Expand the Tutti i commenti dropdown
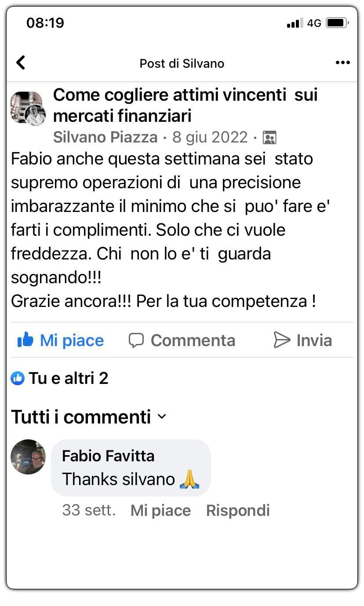 pos(88,416)
